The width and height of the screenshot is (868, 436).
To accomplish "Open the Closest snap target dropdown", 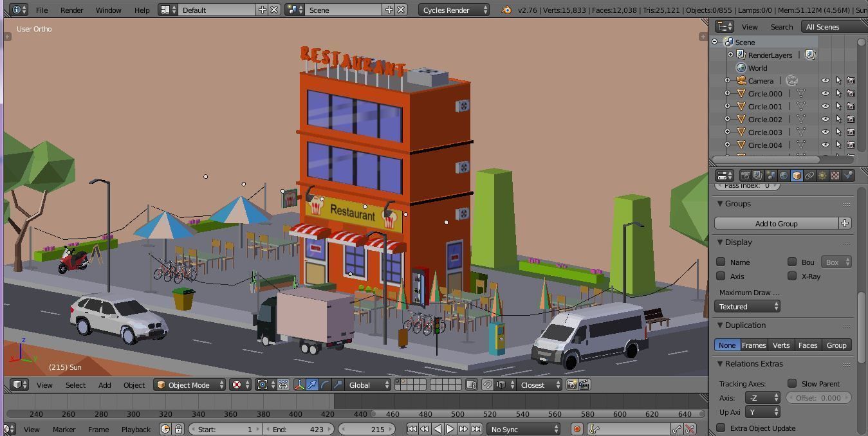I will [x=539, y=385].
